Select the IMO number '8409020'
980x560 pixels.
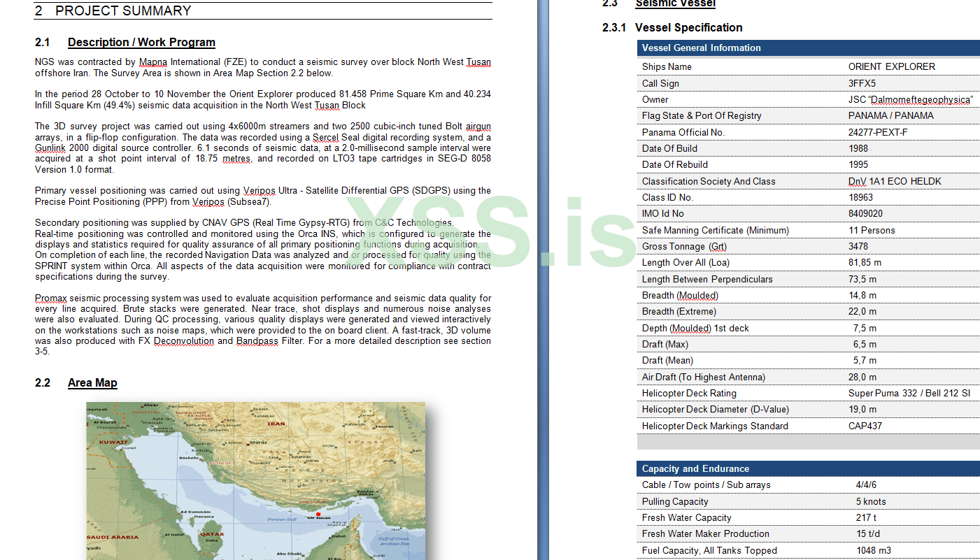tap(865, 213)
